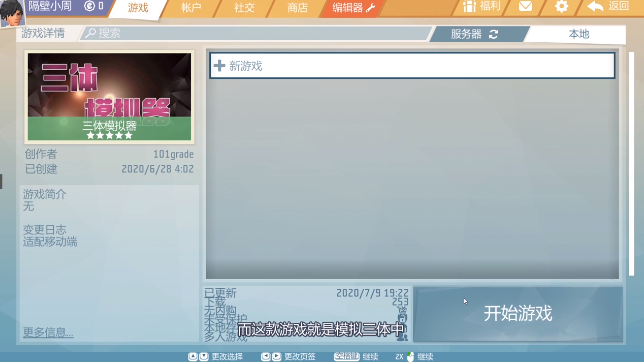
Task: Click the plus icon beside 新游戏
Action: [220, 66]
